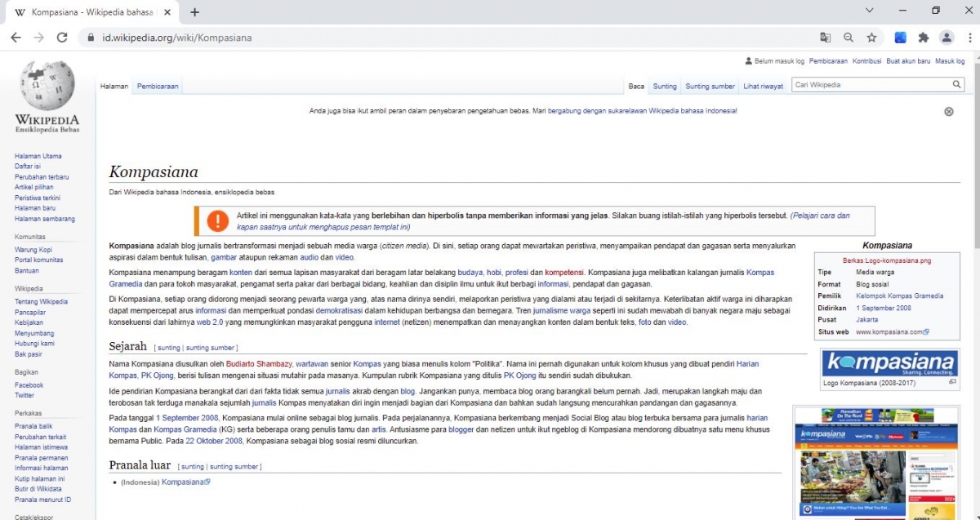Open Kelompok Kompas Gramedia infobox link
980x520 pixels.
click(x=899, y=296)
